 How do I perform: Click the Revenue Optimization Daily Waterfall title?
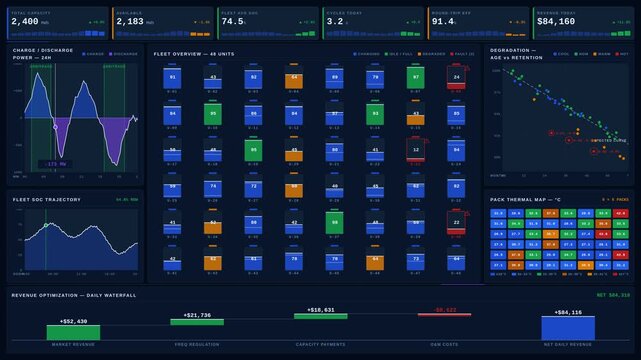[x=74, y=295]
